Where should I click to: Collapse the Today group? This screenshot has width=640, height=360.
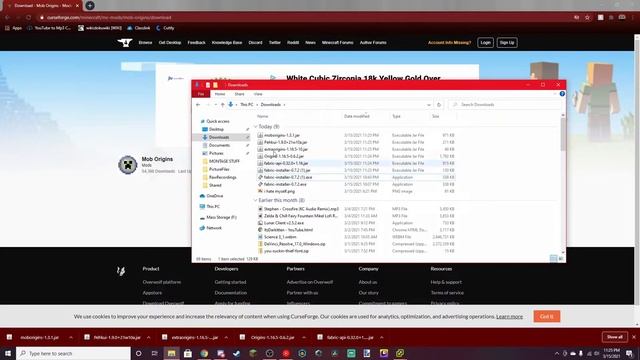click(x=256, y=127)
